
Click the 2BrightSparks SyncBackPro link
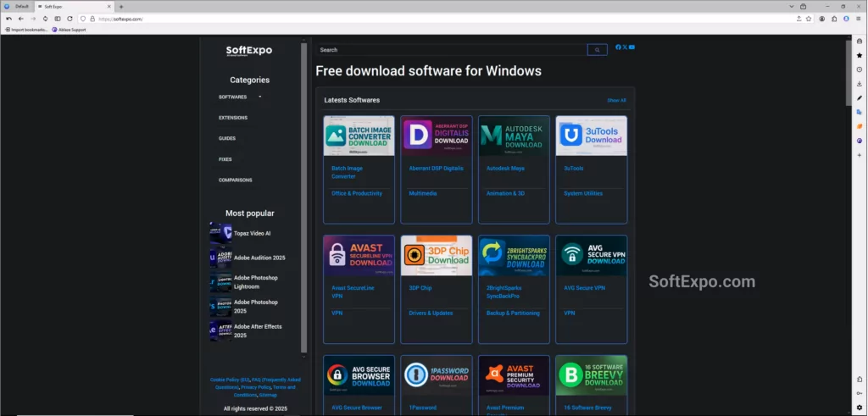pos(504,292)
